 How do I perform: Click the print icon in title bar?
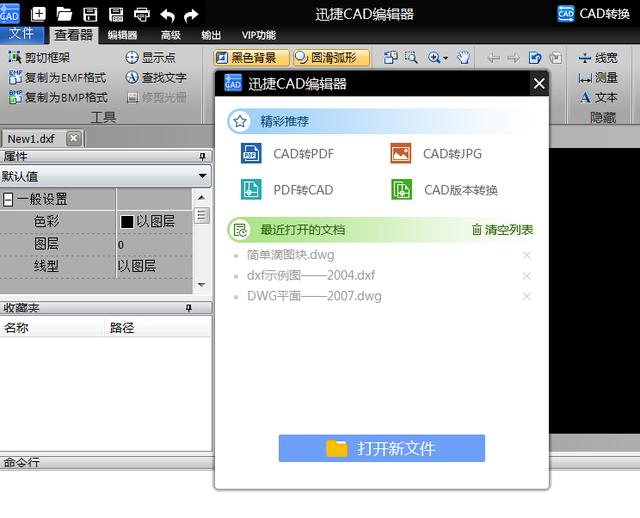[142, 15]
